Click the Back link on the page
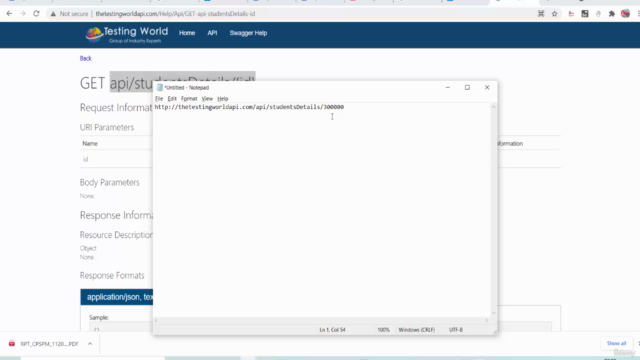The width and height of the screenshot is (640, 360). (x=86, y=58)
